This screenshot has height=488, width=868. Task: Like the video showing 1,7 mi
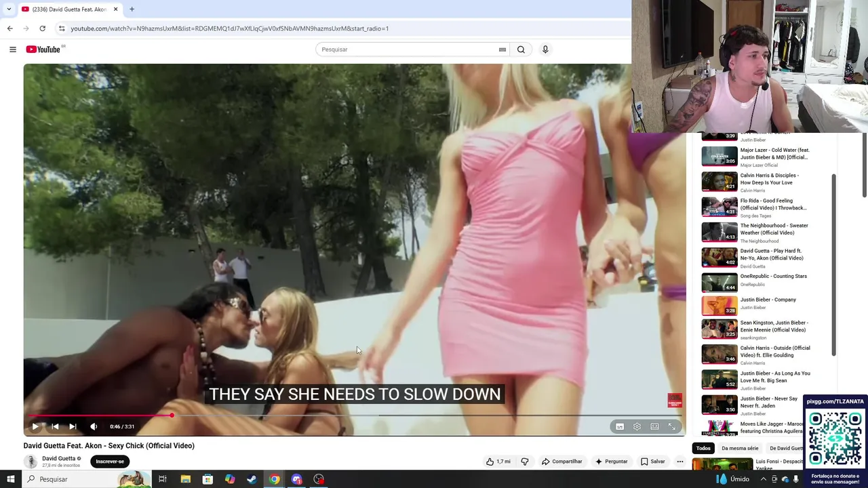pos(498,462)
